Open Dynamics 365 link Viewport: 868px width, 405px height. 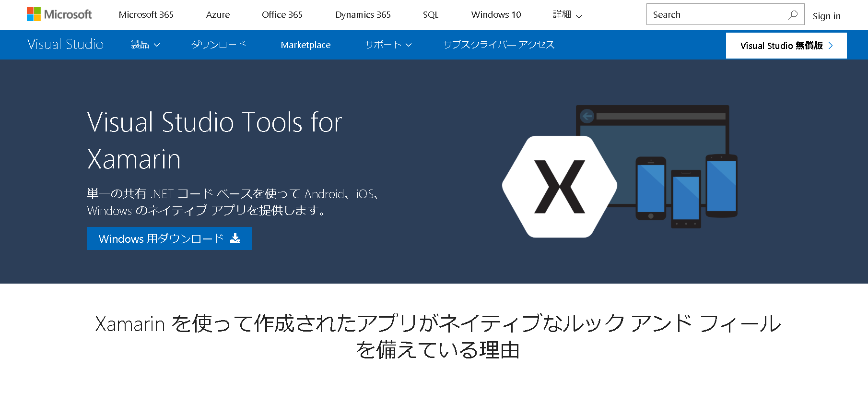pos(363,15)
